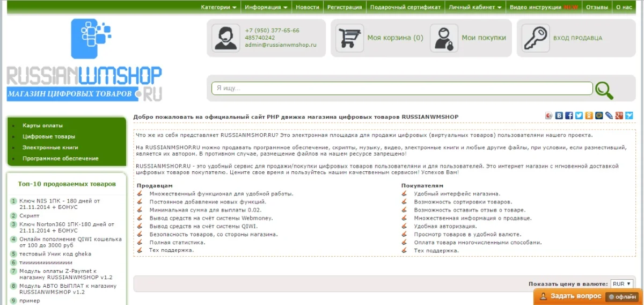Open Модуль оплаты Z-Paymet product
The width and height of the screenshot is (644, 305).
click(x=66, y=274)
